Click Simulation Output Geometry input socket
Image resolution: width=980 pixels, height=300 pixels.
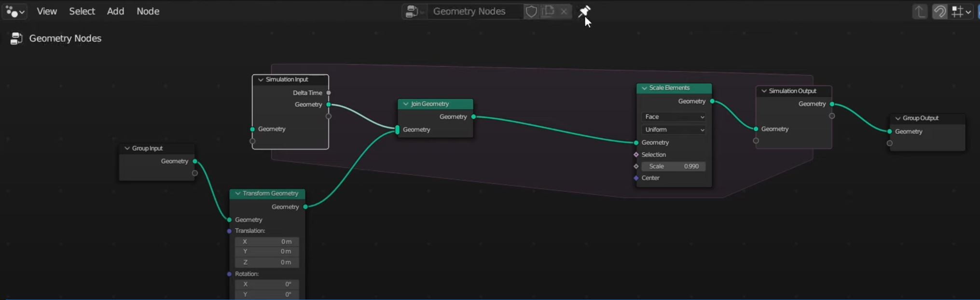coord(756,129)
